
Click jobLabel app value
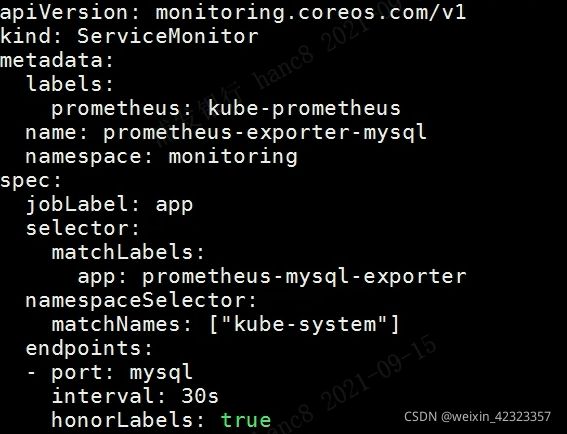coord(174,205)
